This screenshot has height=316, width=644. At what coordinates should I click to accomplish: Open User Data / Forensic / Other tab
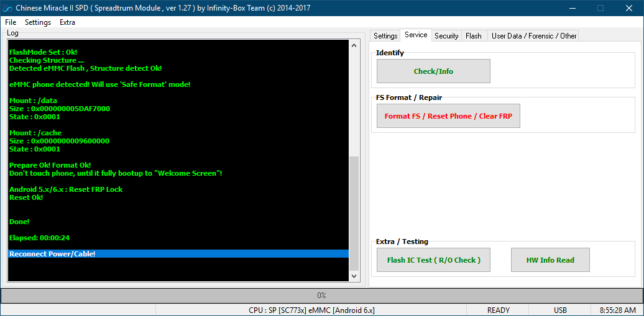click(534, 36)
